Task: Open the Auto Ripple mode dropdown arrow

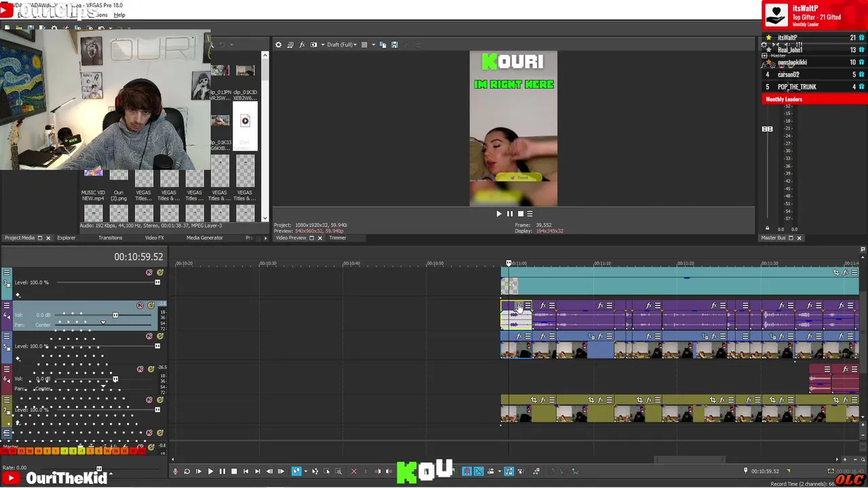Action: click(500, 471)
